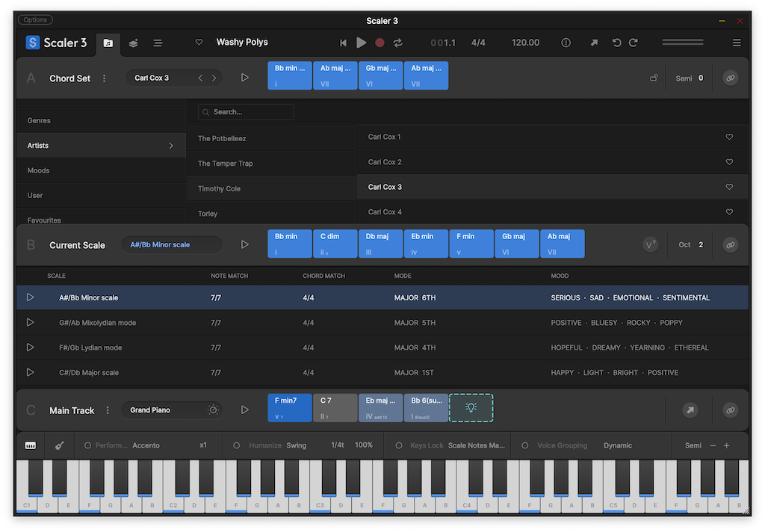Click the chord set Search field
Image resolution: width=765 pixels, height=532 pixels.
(x=246, y=112)
